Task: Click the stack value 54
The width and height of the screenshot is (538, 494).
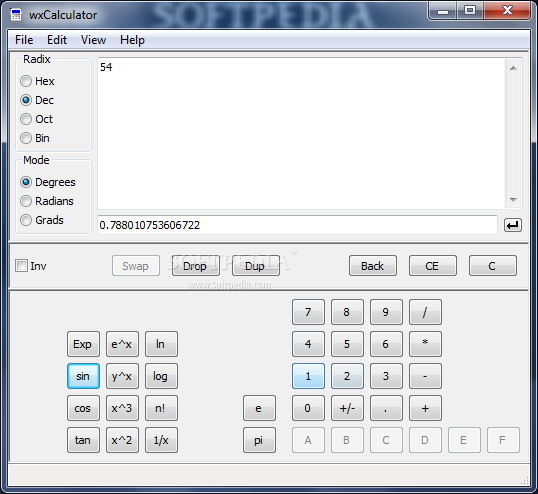Action: [x=106, y=67]
